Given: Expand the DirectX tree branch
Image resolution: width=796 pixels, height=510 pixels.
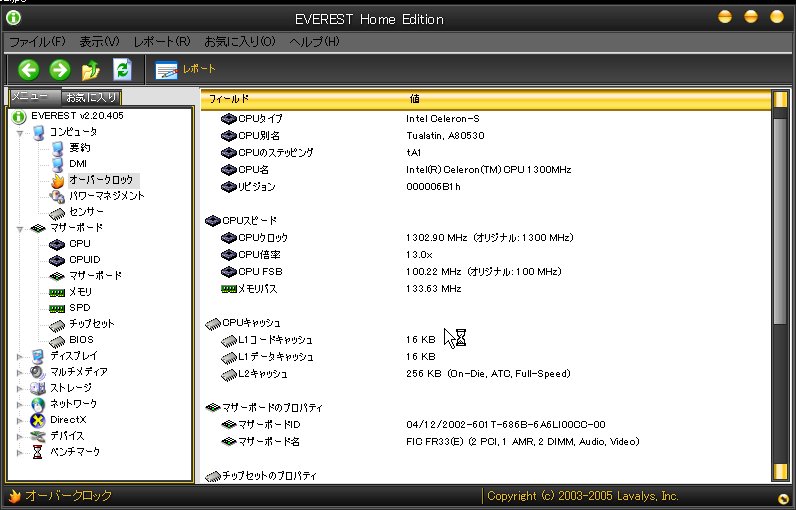Looking at the screenshot, I should (20, 421).
